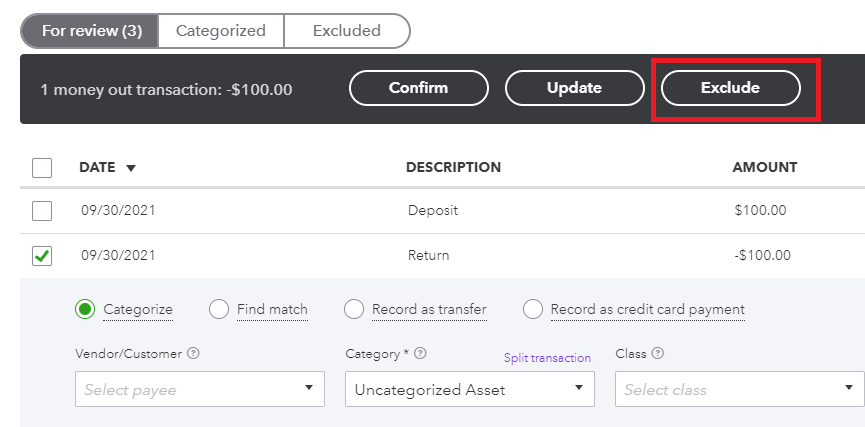This screenshot has width=865, height=427.
Task: Click the Vendor/Customer help icon
Action: coord(193,353)
